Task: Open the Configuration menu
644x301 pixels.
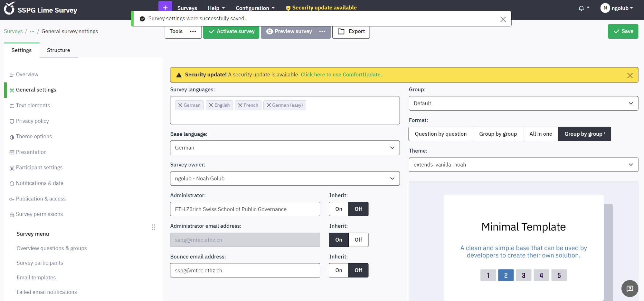Action: click(255, 8)
